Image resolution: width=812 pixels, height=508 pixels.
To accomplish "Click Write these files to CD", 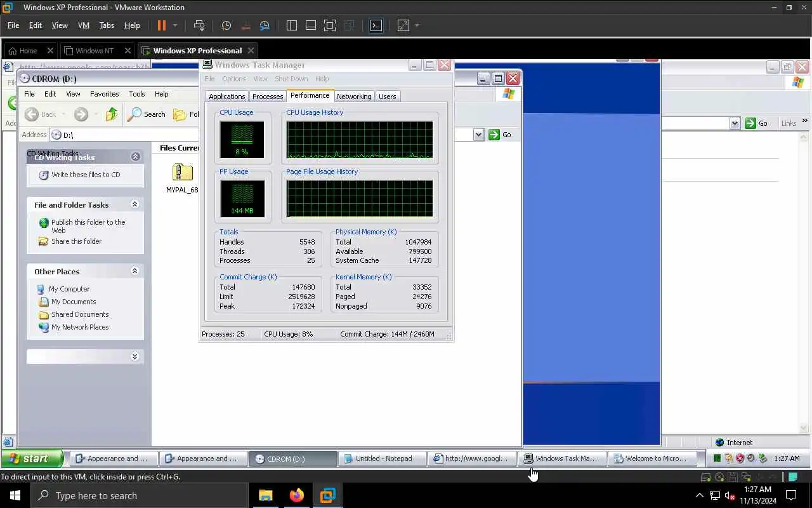I will pyautogui.click(x=86, y=175).
